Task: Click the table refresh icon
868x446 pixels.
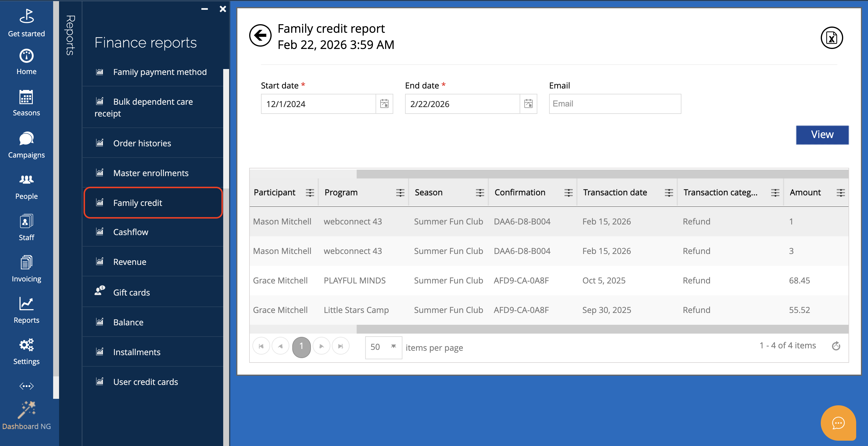Action: pyautogui.click(x=836, y=346)
